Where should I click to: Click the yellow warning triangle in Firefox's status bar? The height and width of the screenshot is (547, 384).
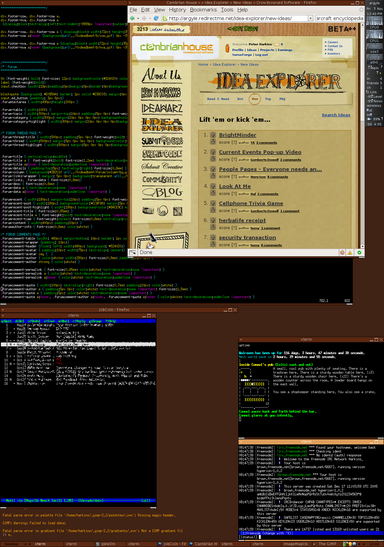click(x=350, y=252)
